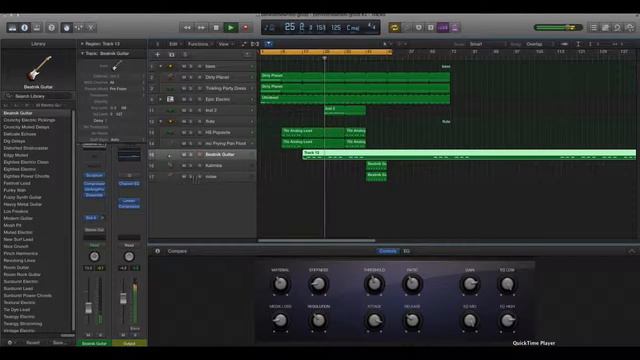The width and height of the screenshot is (640, 360).
Task: Select Sunburst Power Chords patch
Action: click(28, 296)
